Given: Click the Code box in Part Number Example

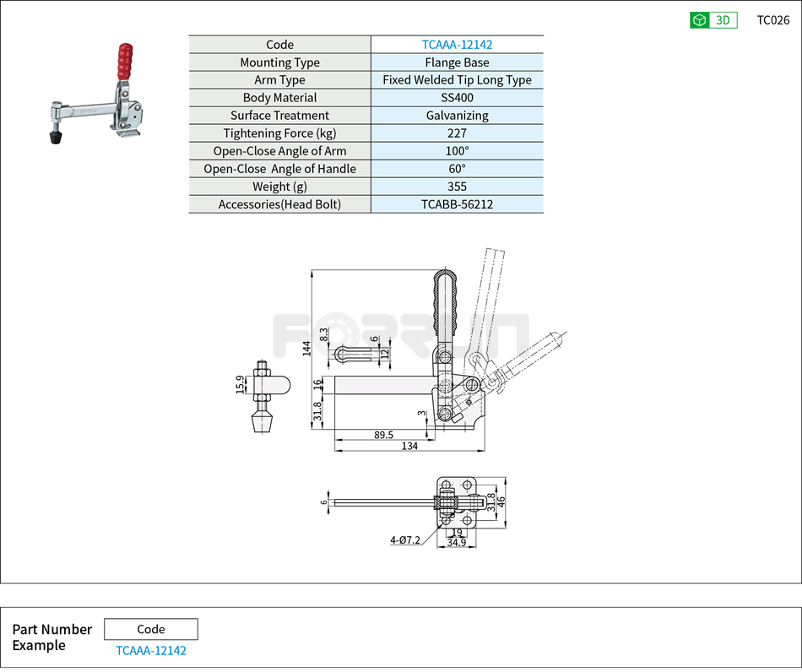Looking at the screenshot, I should [x=151, y=629].
